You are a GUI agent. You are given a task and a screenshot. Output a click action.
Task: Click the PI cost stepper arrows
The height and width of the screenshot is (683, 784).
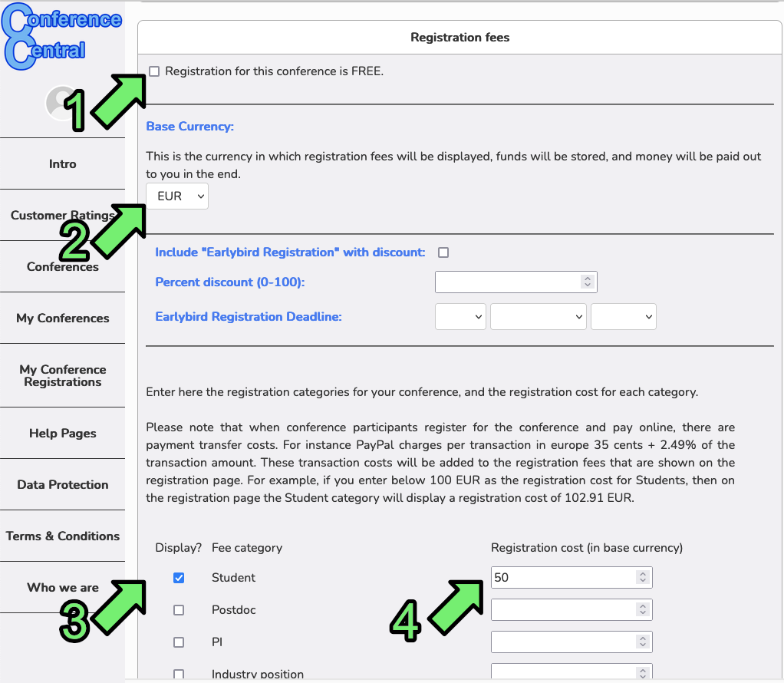[x=643, y=642]
